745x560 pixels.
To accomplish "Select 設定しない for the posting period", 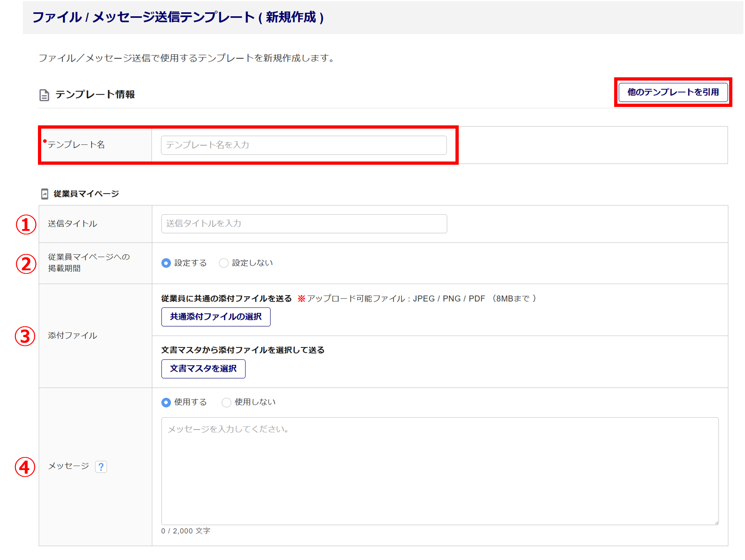I will [224, 263].
